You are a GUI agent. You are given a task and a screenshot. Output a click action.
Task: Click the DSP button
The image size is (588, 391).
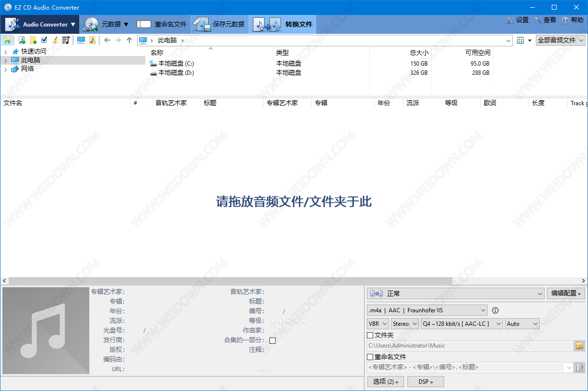click(x=425, y=381)
